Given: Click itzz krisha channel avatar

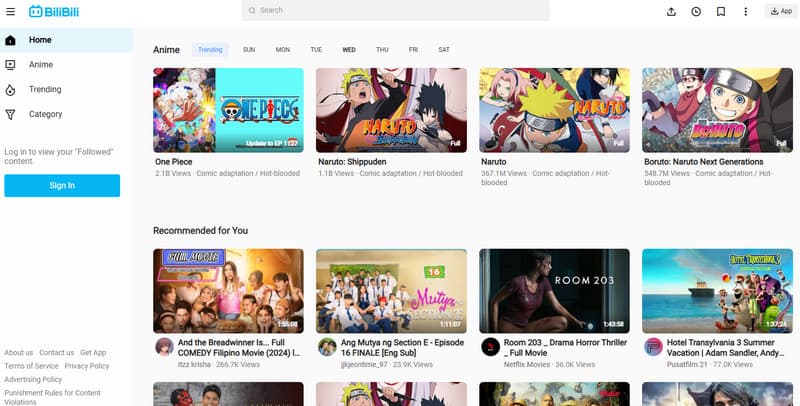Looking at the screenshot, I should [164, 347].
